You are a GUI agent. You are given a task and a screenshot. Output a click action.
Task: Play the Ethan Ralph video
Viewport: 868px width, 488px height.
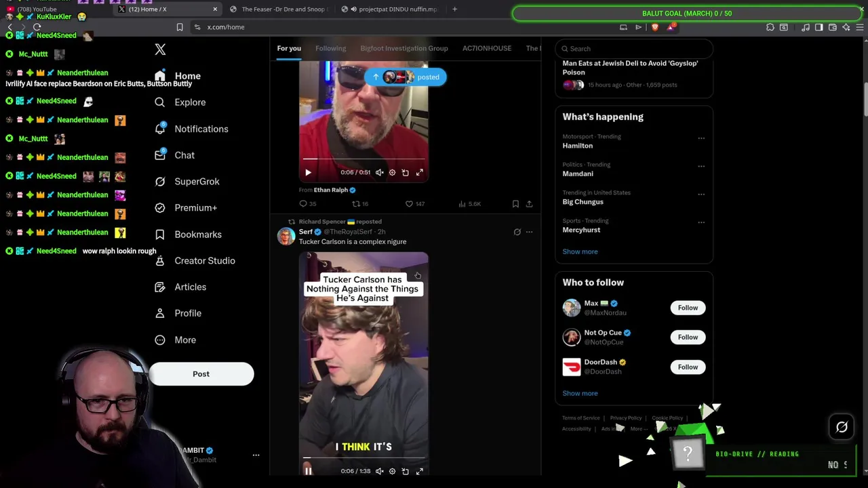[x=308, y=173]
